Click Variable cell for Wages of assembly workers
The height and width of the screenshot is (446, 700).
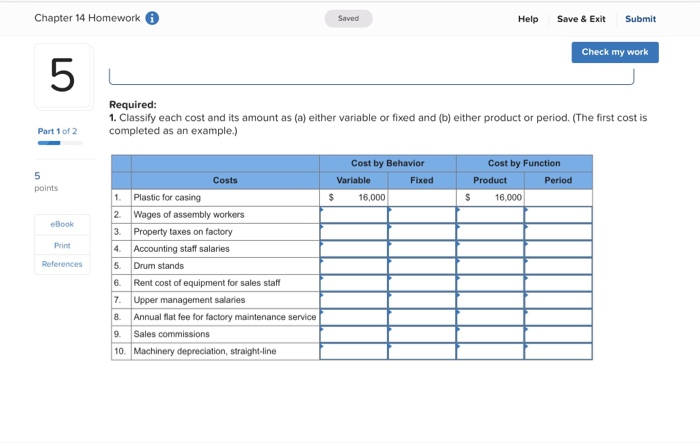click(x=354, y=215)
